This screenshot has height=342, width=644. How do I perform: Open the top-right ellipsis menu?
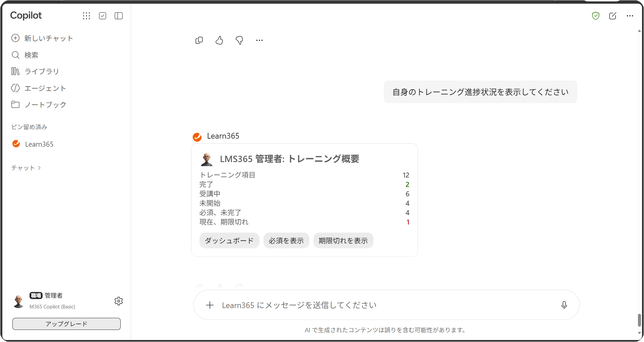tap(630, 16)
